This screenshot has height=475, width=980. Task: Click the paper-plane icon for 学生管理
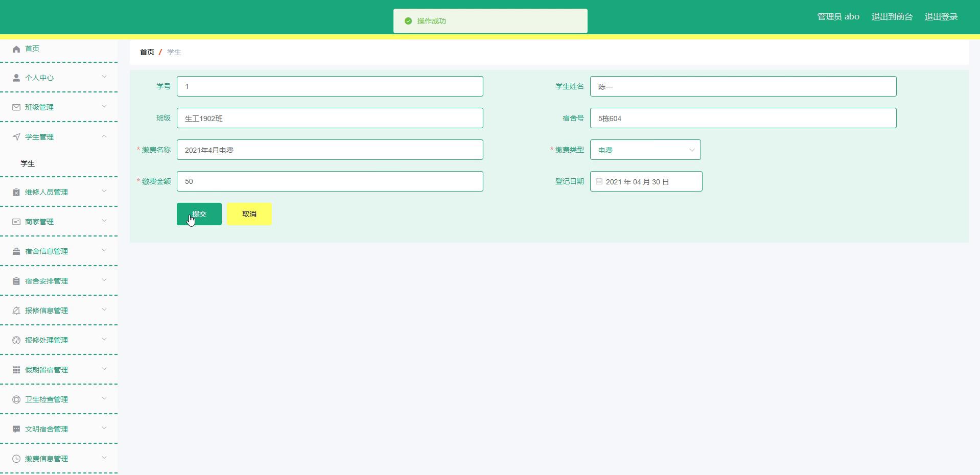16,137
